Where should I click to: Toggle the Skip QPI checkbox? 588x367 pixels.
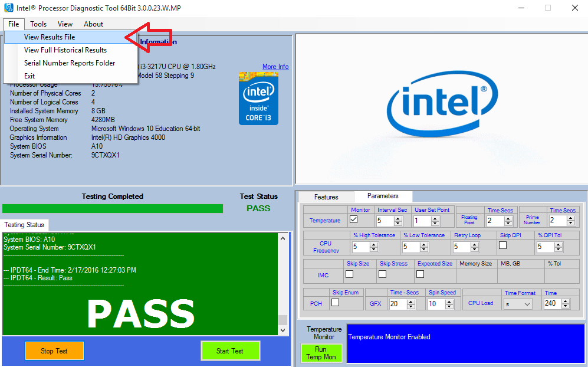pos(503,245)
